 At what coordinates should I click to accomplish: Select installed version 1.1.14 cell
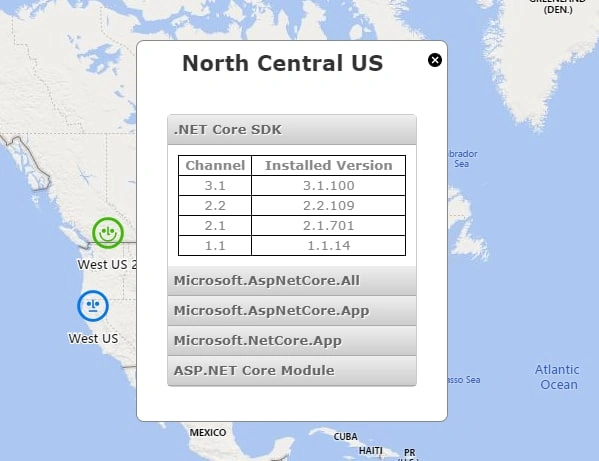point(329,245)
